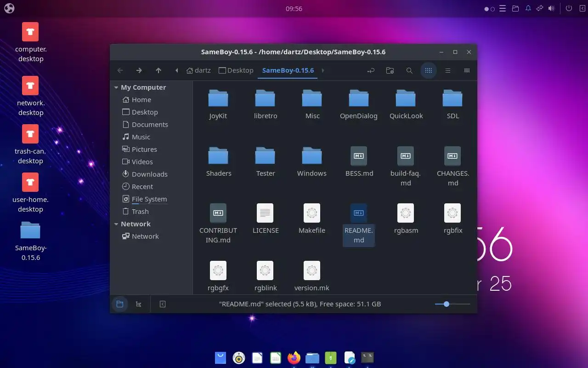Launch Firefox from the dock

point(294,357)
